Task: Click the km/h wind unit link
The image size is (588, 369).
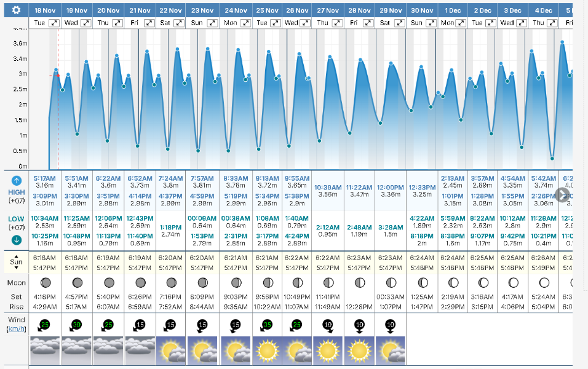Action: pos(16,330)
